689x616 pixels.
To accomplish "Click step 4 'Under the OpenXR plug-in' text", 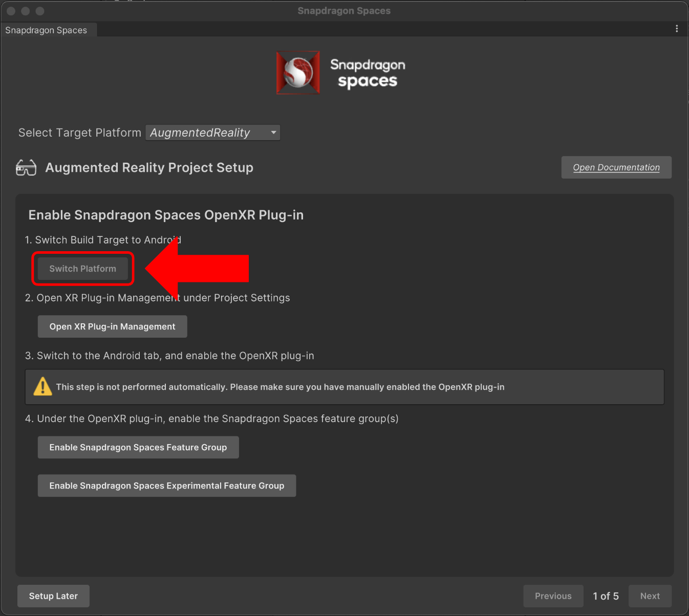I will (x=211, y=419).
